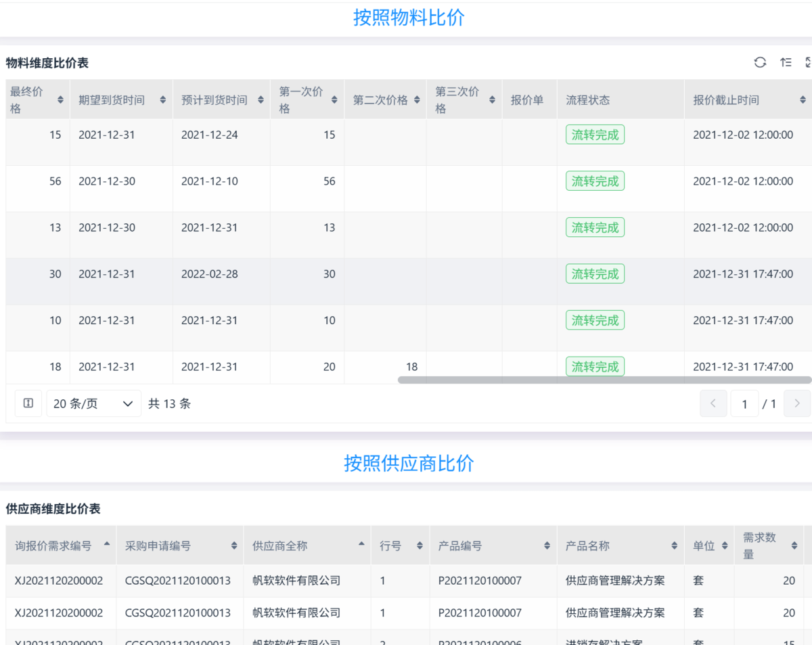Screen dimensions: 812x645
Task: Go to previous page with left chevron
Action: (713, 403)
